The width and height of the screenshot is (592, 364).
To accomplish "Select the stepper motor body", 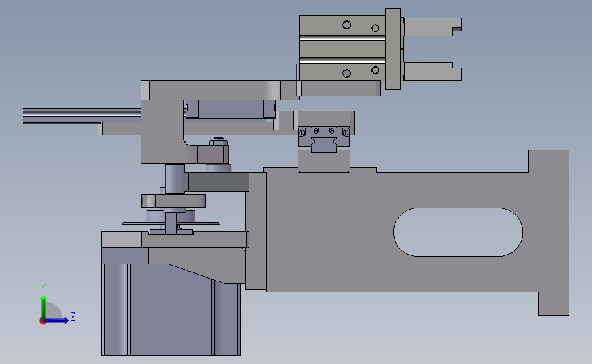I will point(171,309).
